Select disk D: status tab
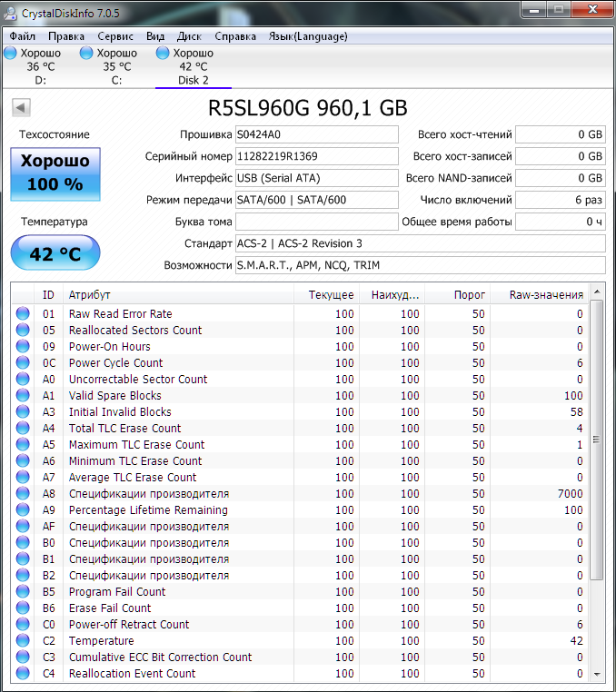 40,66
